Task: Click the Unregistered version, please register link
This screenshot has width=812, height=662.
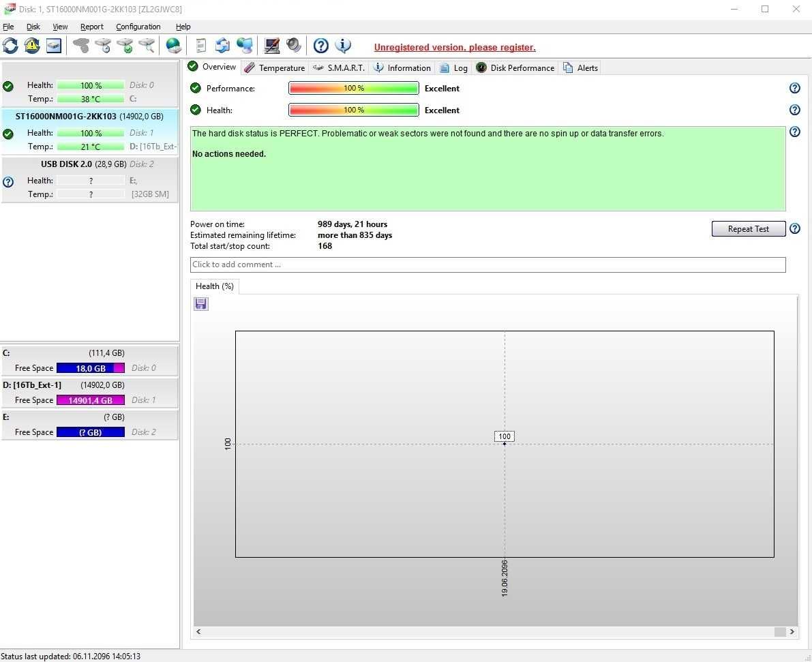Action: (455, 47)
